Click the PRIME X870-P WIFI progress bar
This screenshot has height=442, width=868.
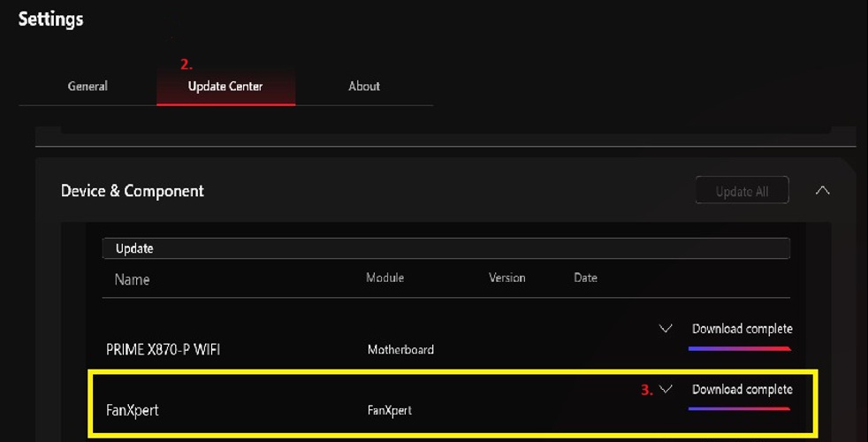click(740, 348)
